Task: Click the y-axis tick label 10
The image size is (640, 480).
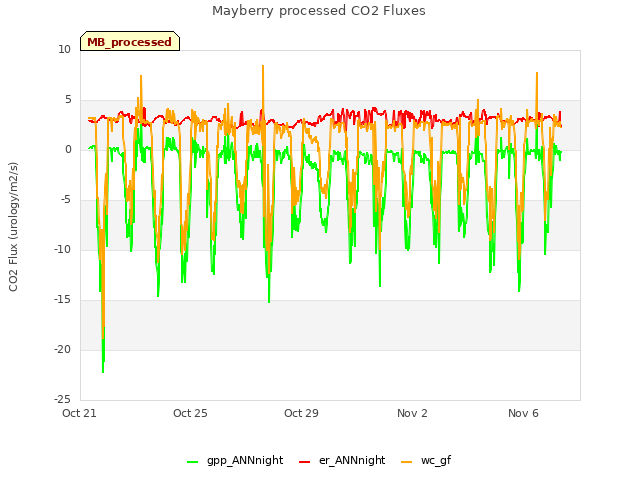Action: tap(64, 49)
